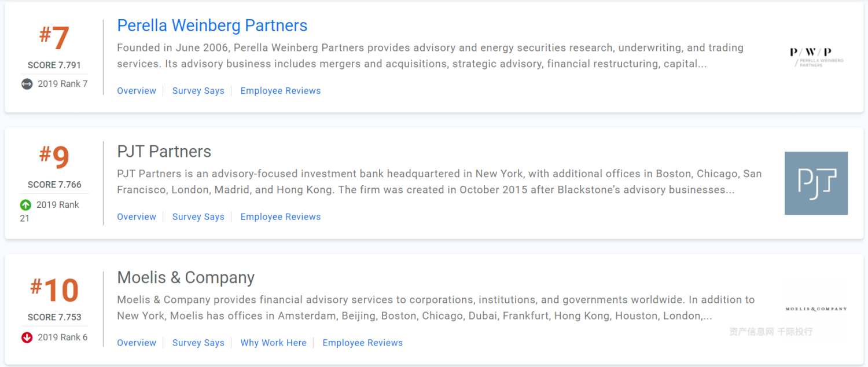The width and height of the screenshot is (868, 367).
Task: Open Overview for Moelis & Company
Action: click(x=137, y=343)
